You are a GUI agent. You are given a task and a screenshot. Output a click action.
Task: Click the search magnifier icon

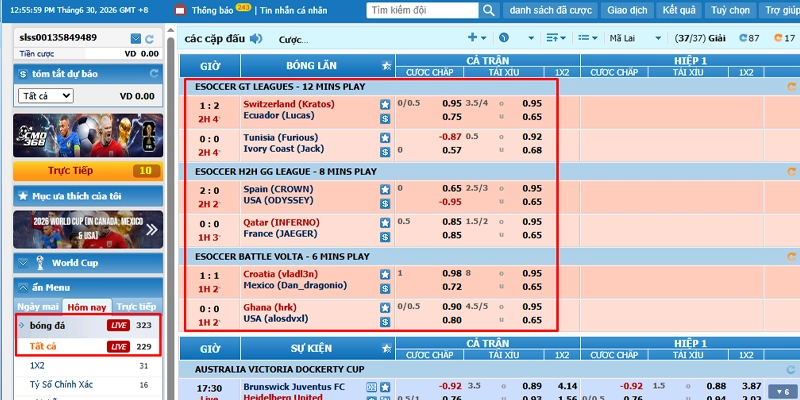[489, 10]
